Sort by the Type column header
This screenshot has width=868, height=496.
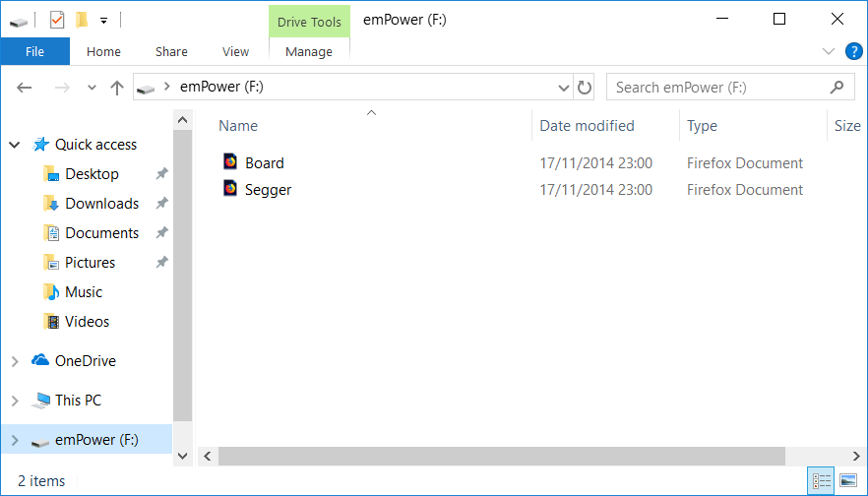pyautogui.click(x=702, y=126)
